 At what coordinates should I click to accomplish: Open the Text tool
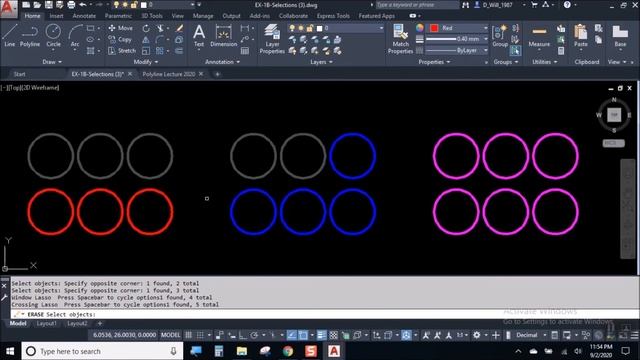199,36
